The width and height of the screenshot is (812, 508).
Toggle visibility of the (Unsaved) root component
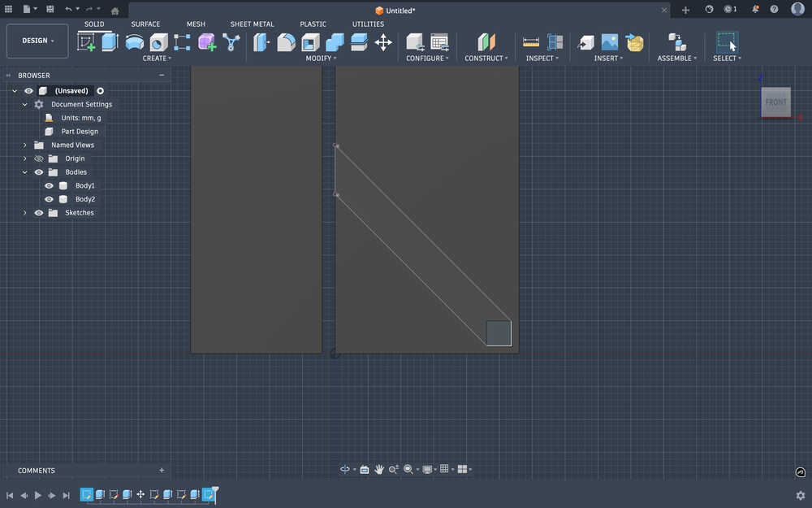click(x=28, y=91)
